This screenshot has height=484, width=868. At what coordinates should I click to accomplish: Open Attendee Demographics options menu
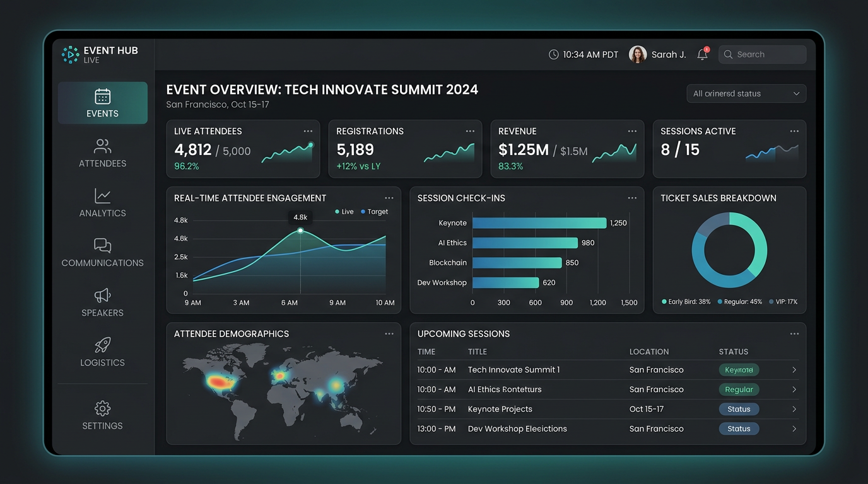point(389,334)
